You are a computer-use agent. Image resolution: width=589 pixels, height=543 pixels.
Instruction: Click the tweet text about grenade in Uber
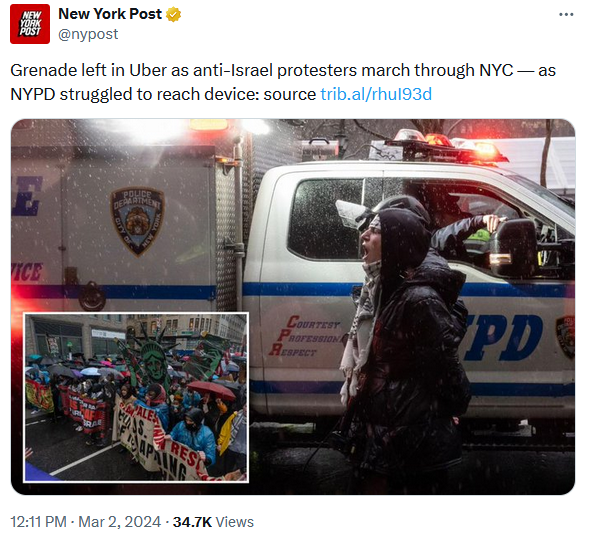(x=283, y=82)
